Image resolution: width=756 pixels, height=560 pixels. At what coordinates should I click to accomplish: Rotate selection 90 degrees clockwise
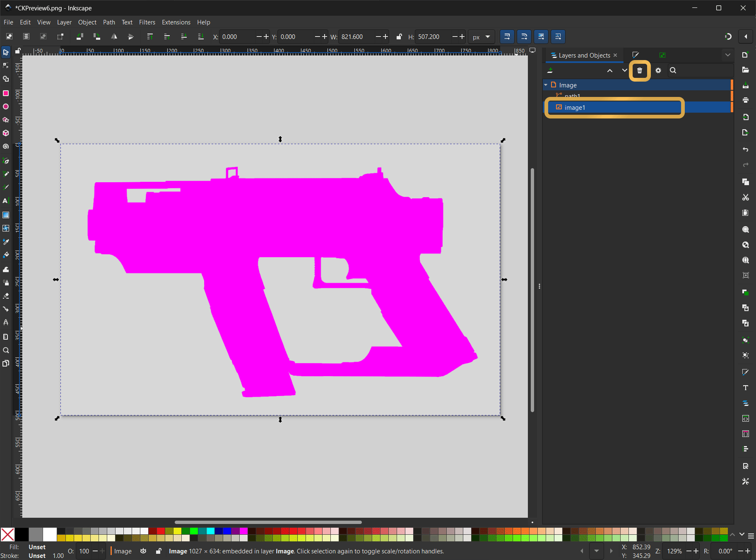tap(97, 36)
